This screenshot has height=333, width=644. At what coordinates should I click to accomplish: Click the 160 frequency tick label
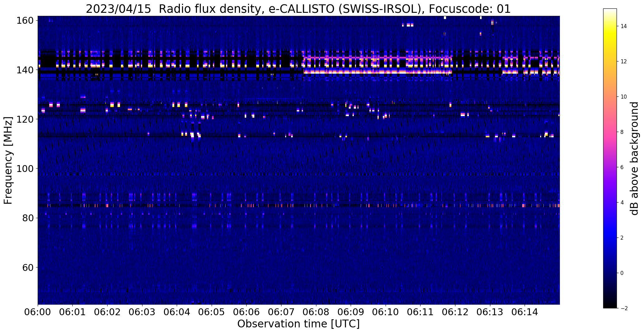(25, 21)
